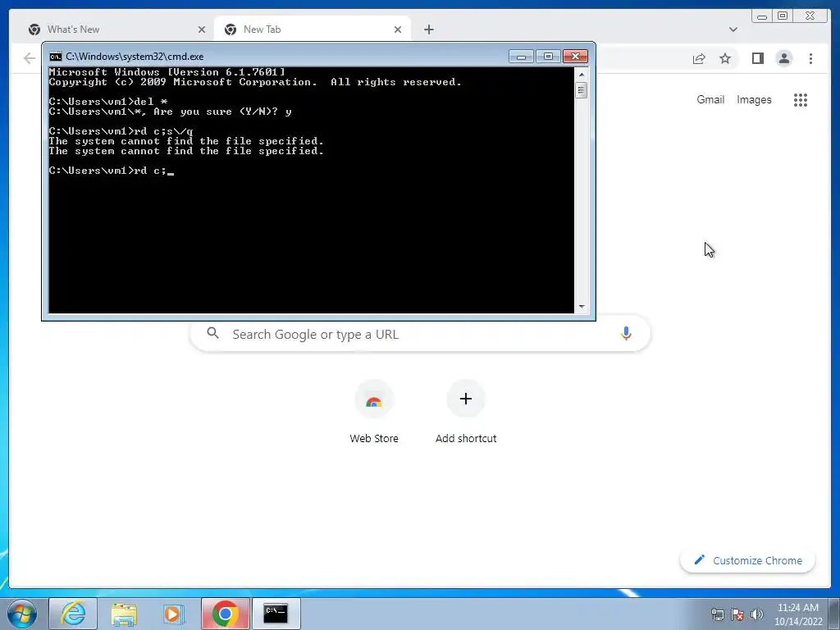This screenshot has width=840, height=630.
Task: Click the share page icon in Chrome
Action: (x=699, y=58)
